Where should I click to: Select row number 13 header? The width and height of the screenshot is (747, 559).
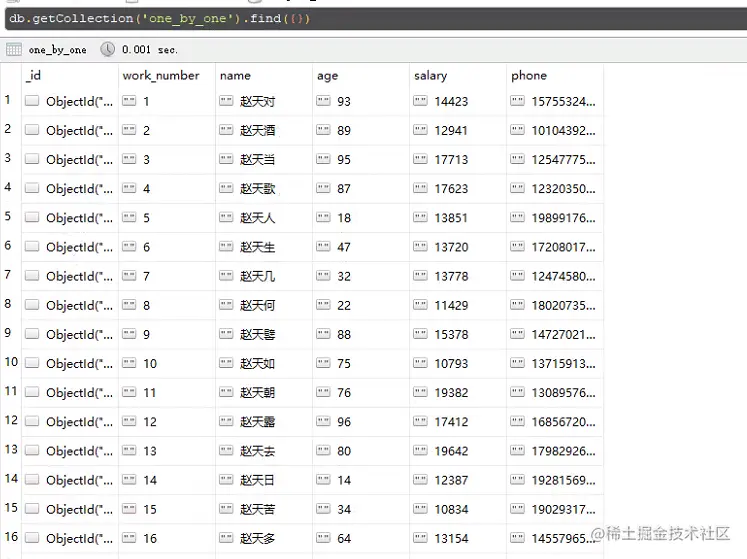click(x=11, y=450)
